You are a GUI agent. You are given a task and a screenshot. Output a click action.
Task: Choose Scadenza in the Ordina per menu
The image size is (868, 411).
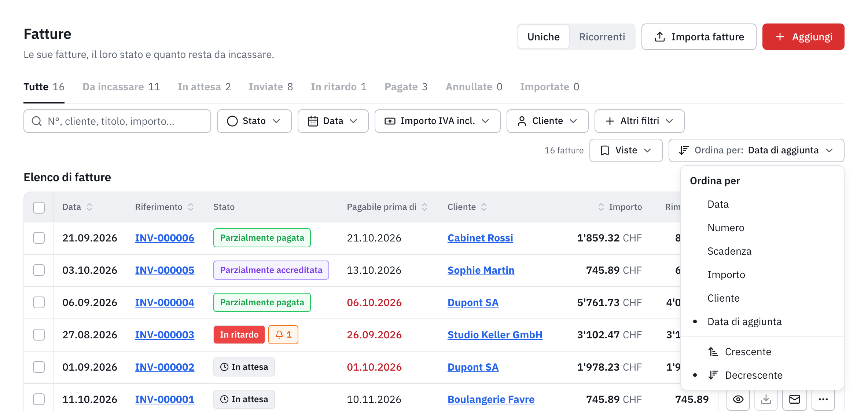pos(762,251)
